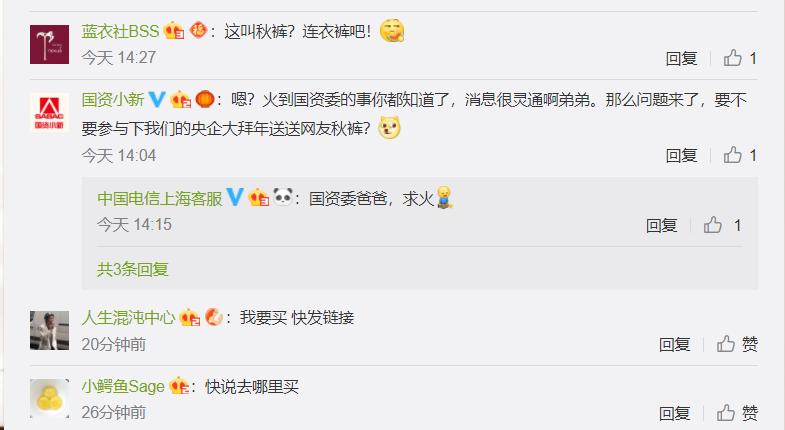The width and height of the screenshot is (785, 430).
Task: Reply to 国资小新 comment via 回复
Action: point(681,156)
